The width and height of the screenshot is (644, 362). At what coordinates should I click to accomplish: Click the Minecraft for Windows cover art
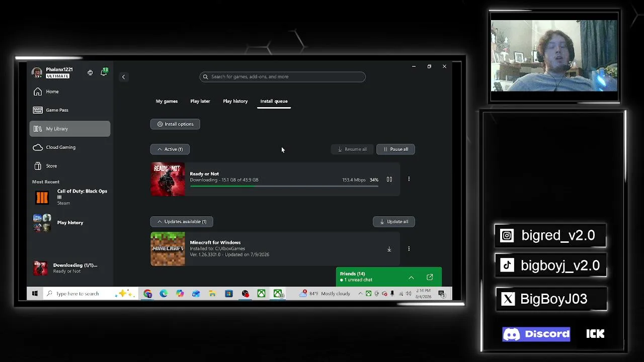(x=168, y=249)
